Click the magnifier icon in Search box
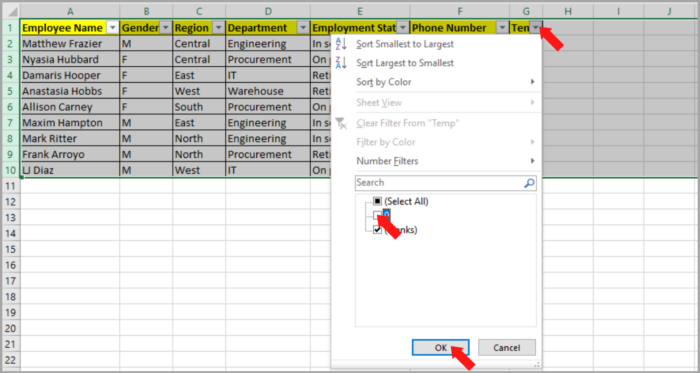 pyautogui.click(x=529, y=182)
